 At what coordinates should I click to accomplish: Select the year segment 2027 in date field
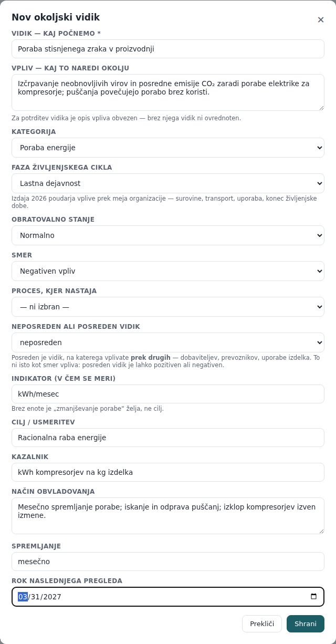pos(52,597)
